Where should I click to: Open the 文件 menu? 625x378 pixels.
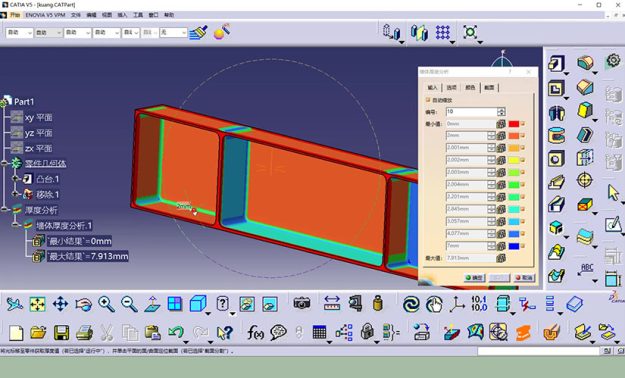coord(76,15)
